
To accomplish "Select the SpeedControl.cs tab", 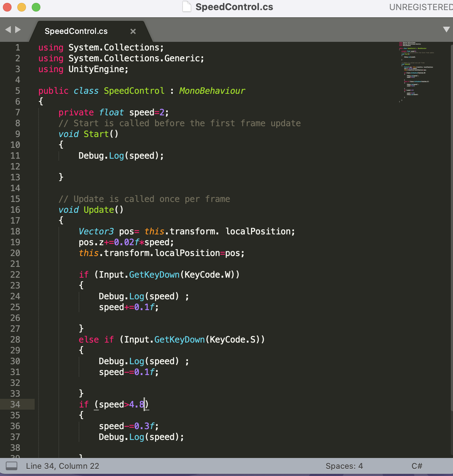I will coord(76,31).
